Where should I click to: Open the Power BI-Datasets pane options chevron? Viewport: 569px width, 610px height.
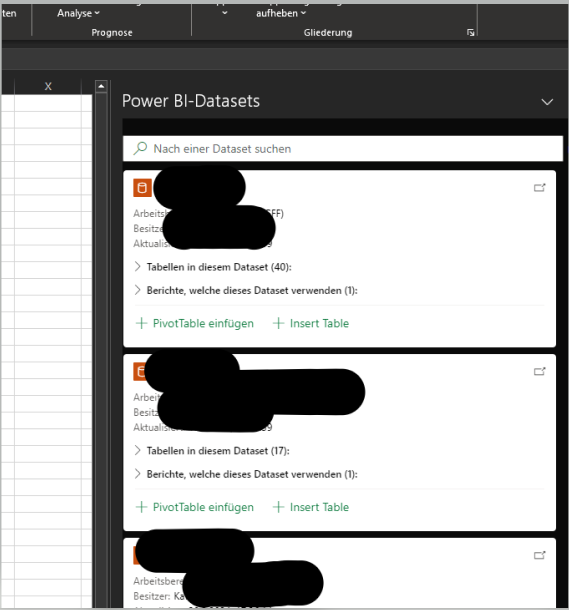coord(547,102)
